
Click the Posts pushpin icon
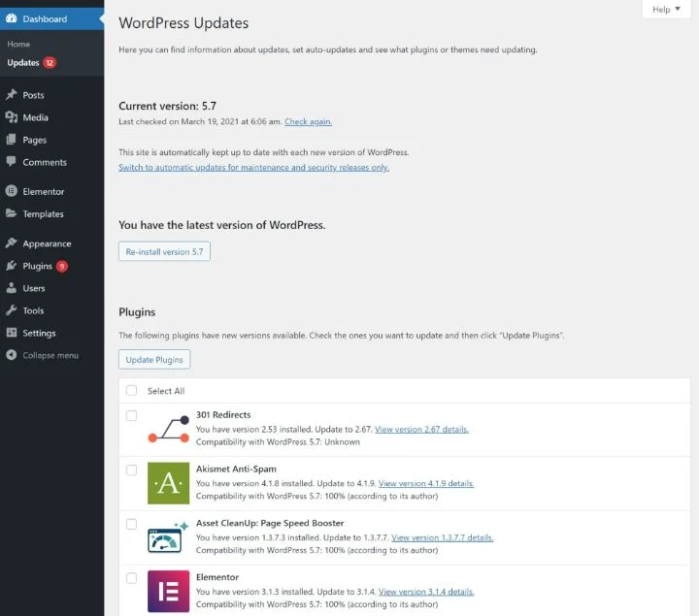point(12,95)
